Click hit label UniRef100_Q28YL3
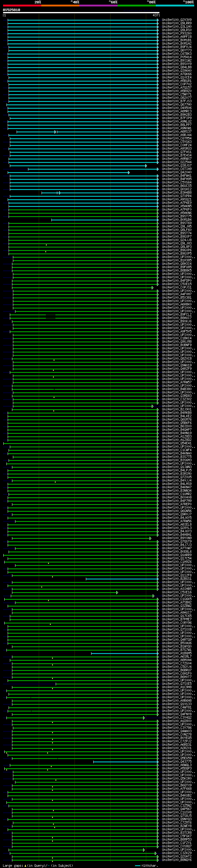Image resolution: width=197 pixels, height=868 pixels. (x=177, y=528)
